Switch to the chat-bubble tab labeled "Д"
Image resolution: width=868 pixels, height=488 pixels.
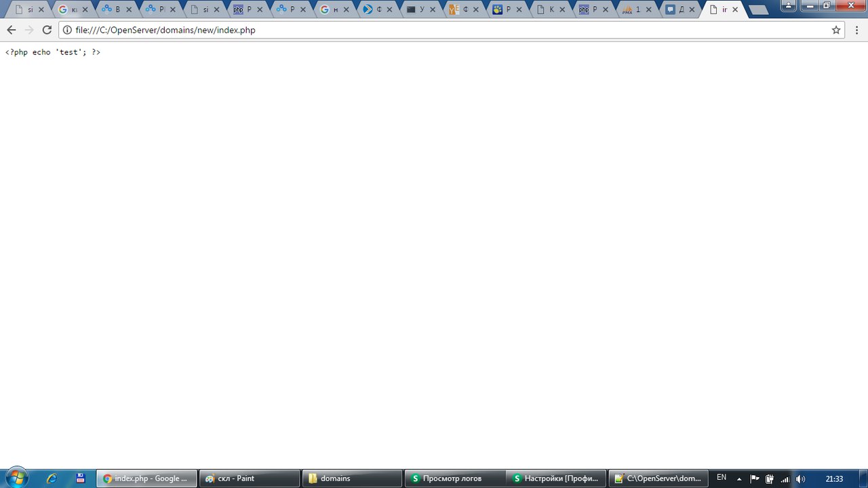tap(682, 10)
